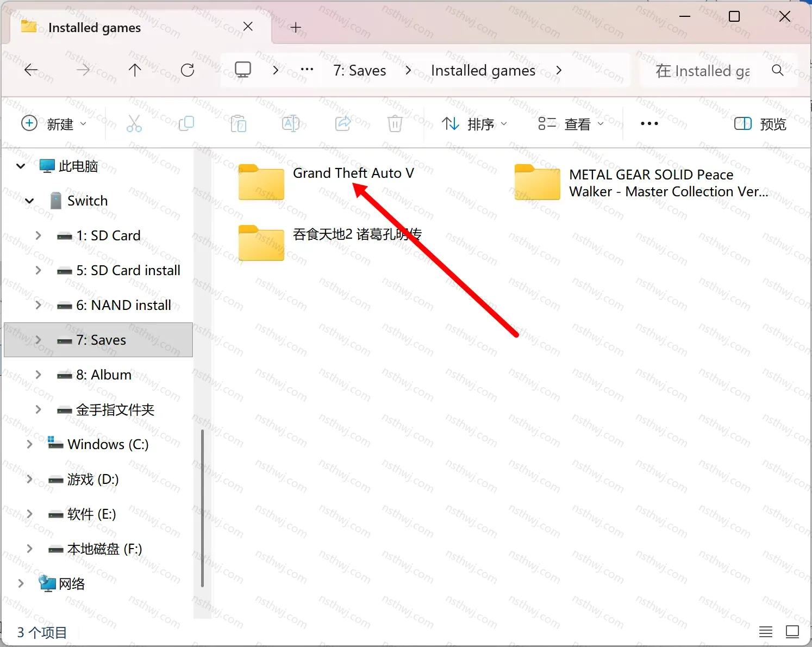Click the search magnifier icon

778,70
